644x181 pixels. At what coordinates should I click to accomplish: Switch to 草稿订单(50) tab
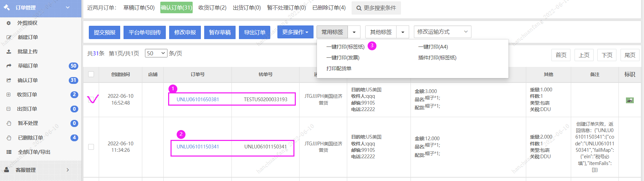(139, 7)
